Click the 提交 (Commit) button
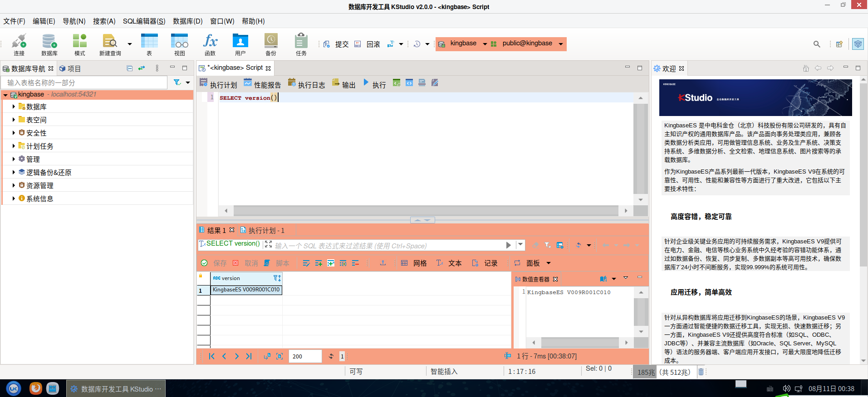The width and height of the screenshot is (868, 397). (336, 44)
